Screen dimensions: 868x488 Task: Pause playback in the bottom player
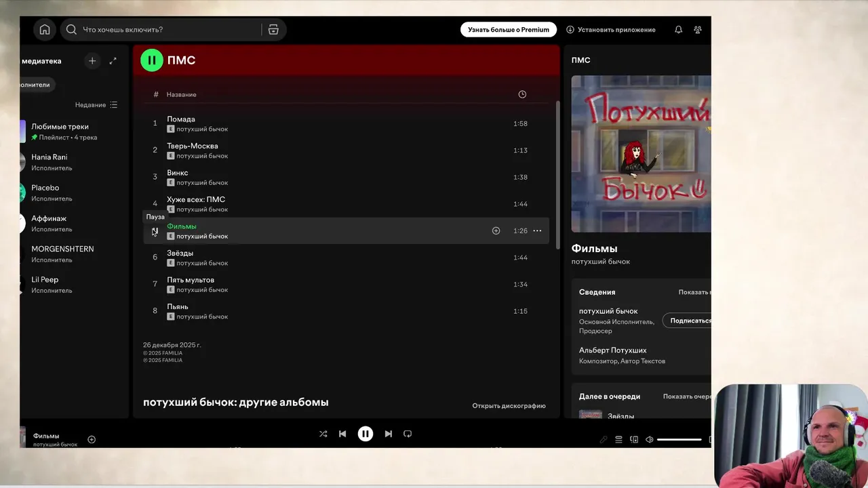click(366, 434)
